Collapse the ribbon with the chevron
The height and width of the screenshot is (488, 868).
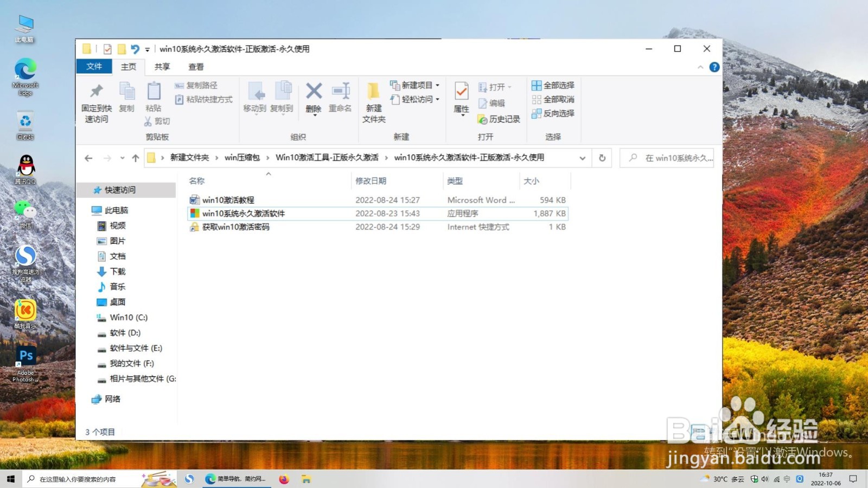[700, 67]
